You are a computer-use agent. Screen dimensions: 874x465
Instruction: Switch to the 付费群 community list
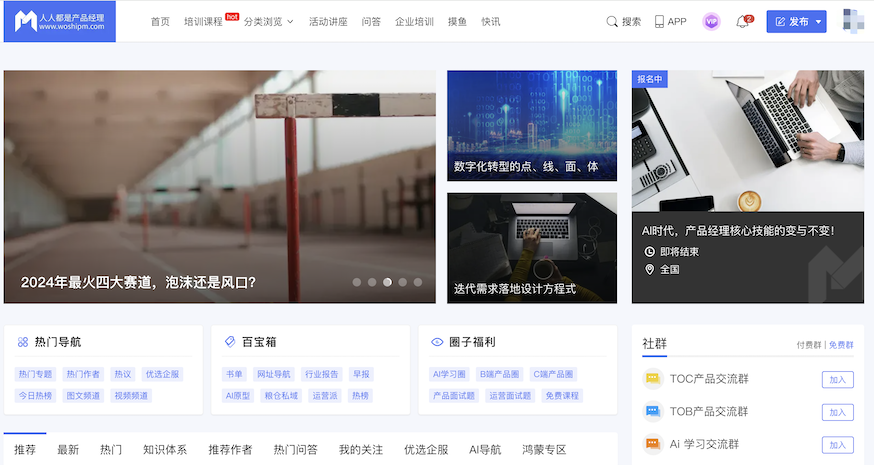[x=809, y=344]
